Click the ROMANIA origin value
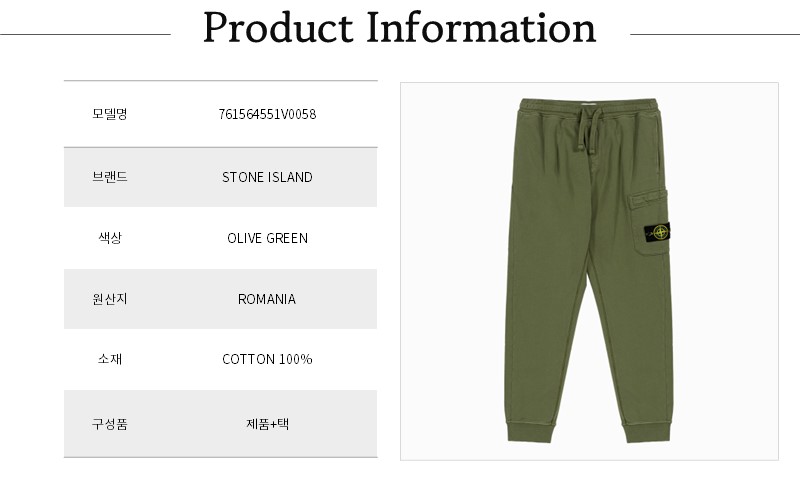Screen dimensions: 800x491 pos(267,299)
